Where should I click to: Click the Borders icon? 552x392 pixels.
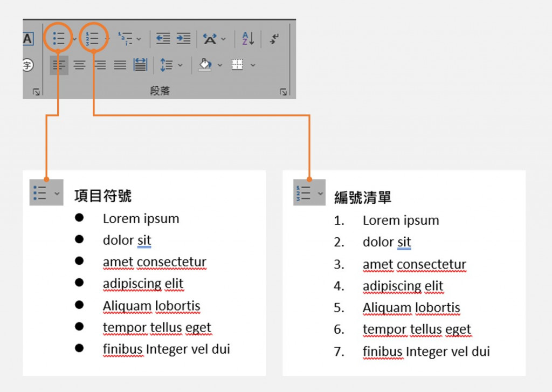click(237, 65)
